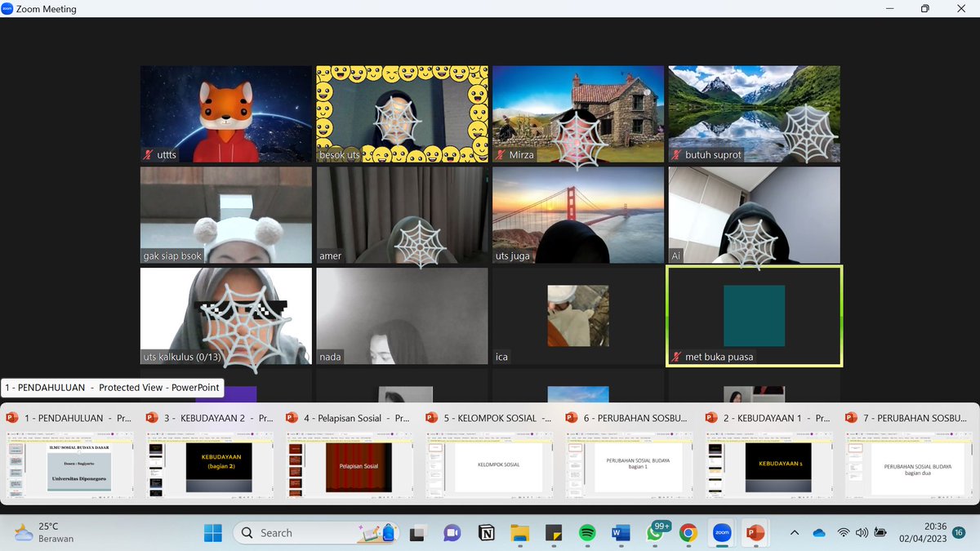The width and height of the screenshot is (980, 551).
Task: Click the 'Ai' name label
Action: tap(676, 256)
